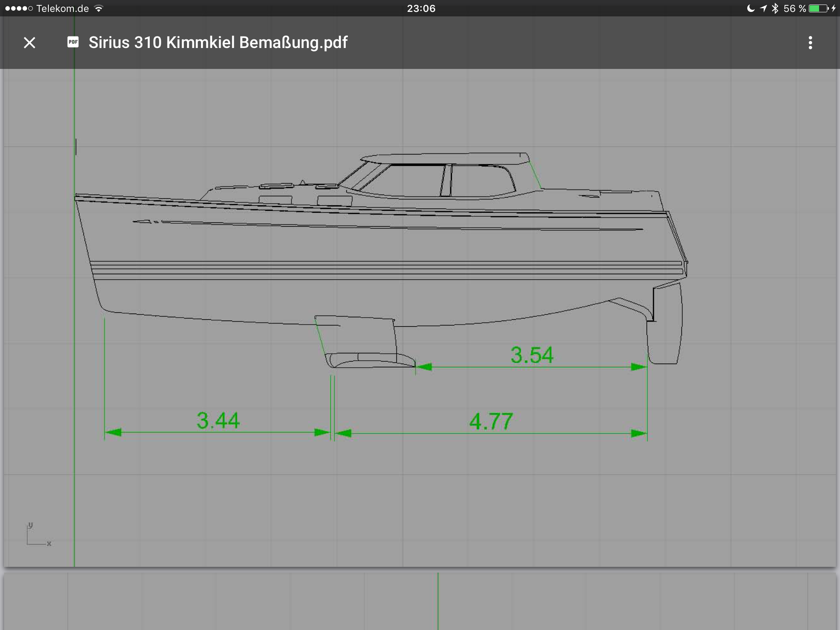Tap the Wi-Fi signal icon
Image resolution: width=840 pixels, height=630 pixels.
98,8
